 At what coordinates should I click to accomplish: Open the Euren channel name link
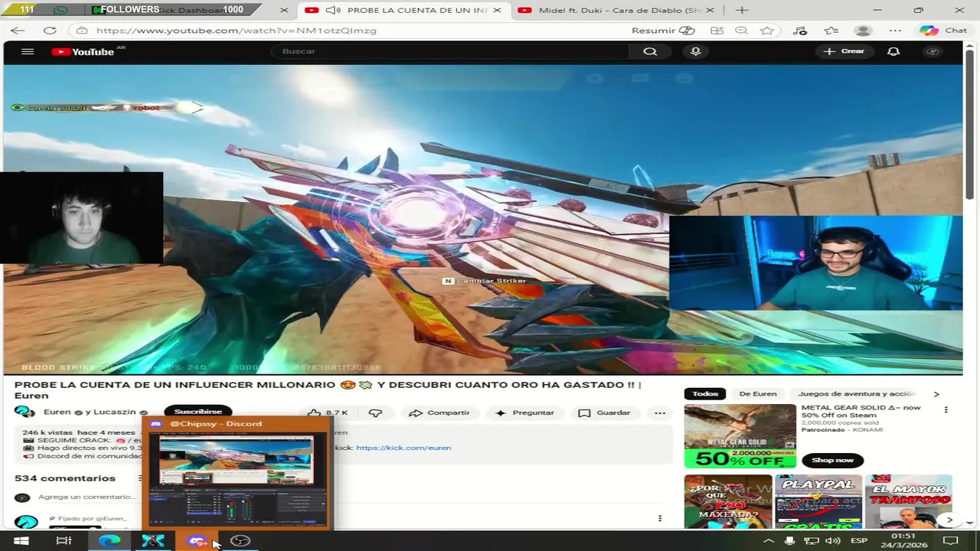[57, 412]
